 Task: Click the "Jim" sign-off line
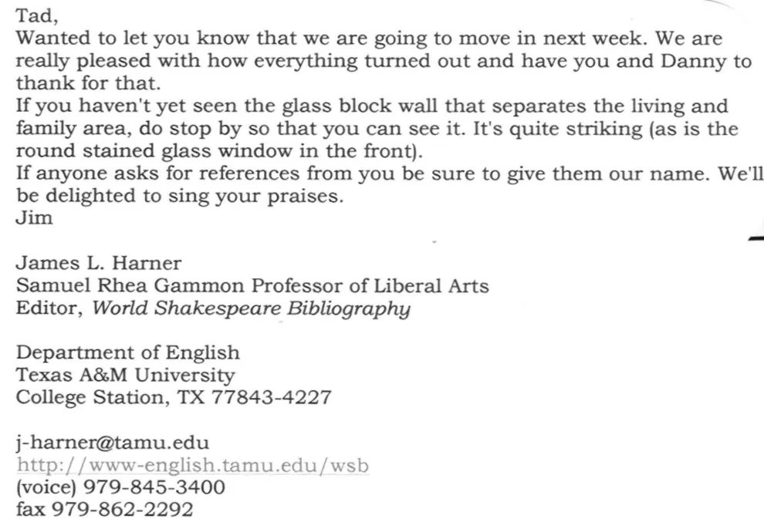(x=34, y=217)
